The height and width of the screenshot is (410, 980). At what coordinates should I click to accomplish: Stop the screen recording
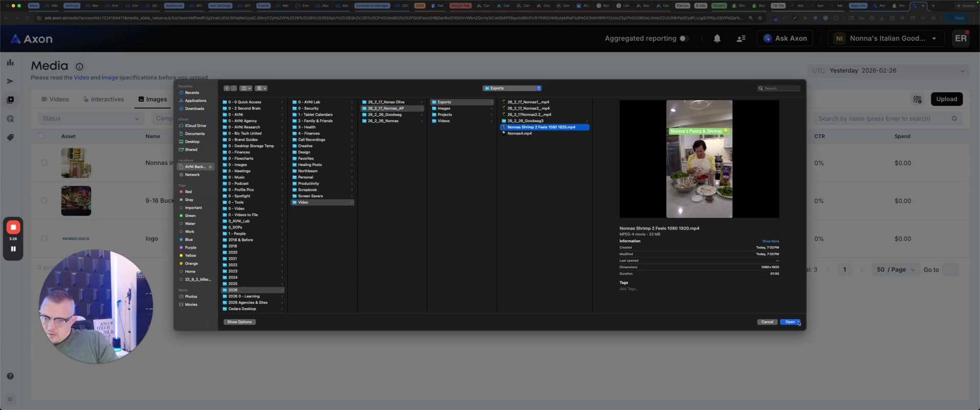[x=13, y=227]
